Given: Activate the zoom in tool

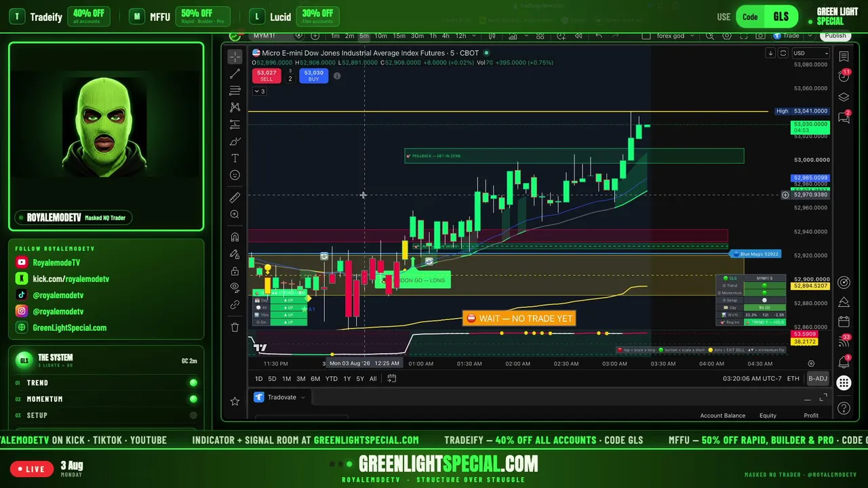Looking at the screenshot, I should (x=235, y=214).
